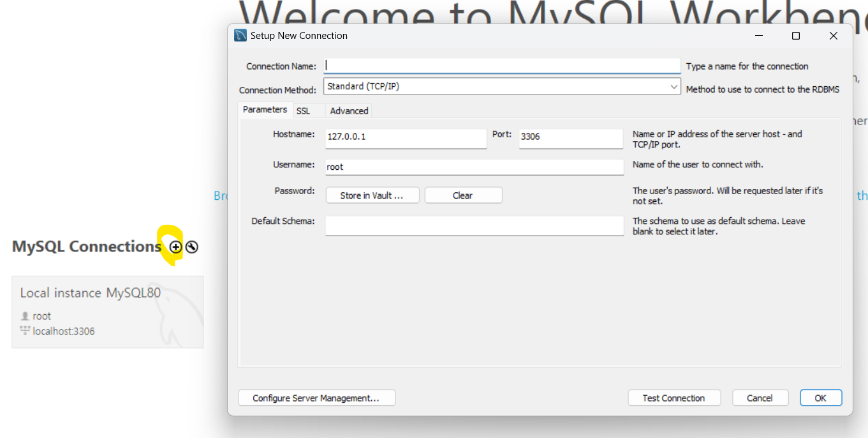Minimize the Setup New Connection dialog
Viewport: 868px width, 438px height.
point(759,36)
